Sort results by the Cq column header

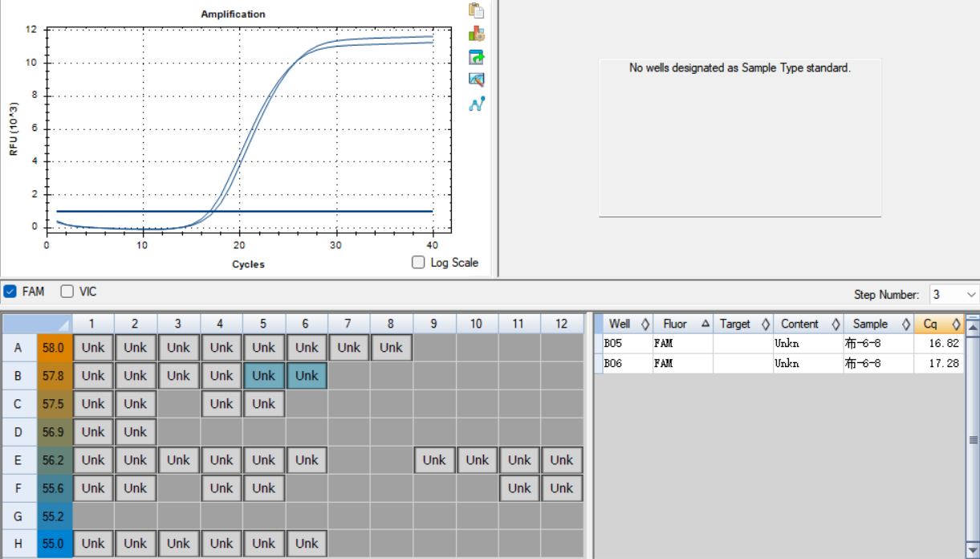coord(938,324)
